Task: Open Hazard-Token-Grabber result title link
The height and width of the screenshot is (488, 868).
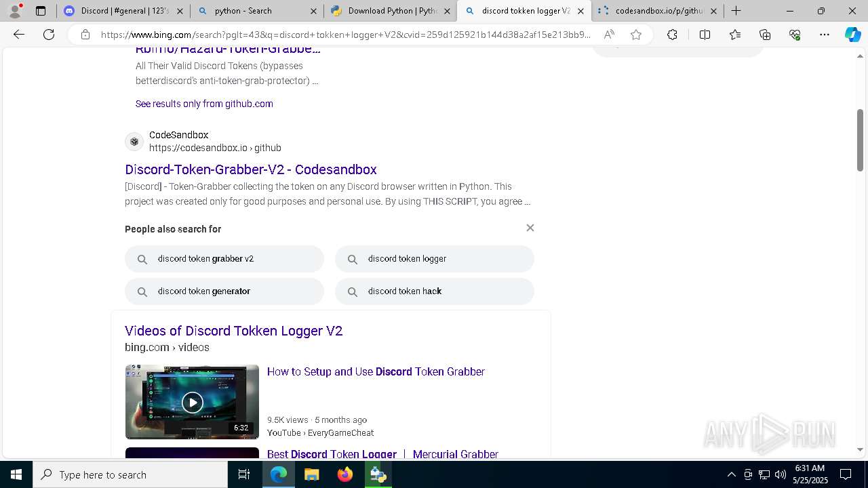Action: (228, 49)
